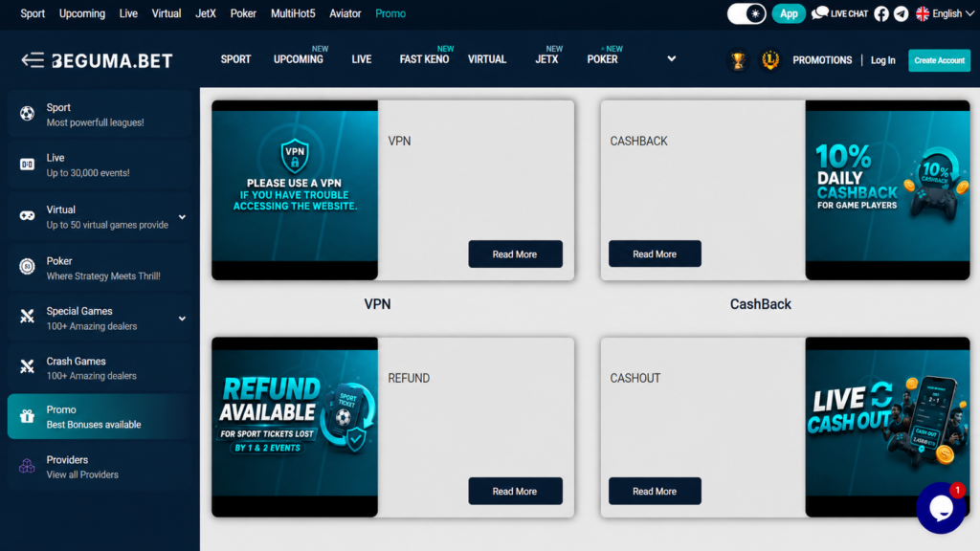Select Virtual in the top strip menu
Image resolution: width=980 pixels, height=551 pixels.
(x=167, y=13)
